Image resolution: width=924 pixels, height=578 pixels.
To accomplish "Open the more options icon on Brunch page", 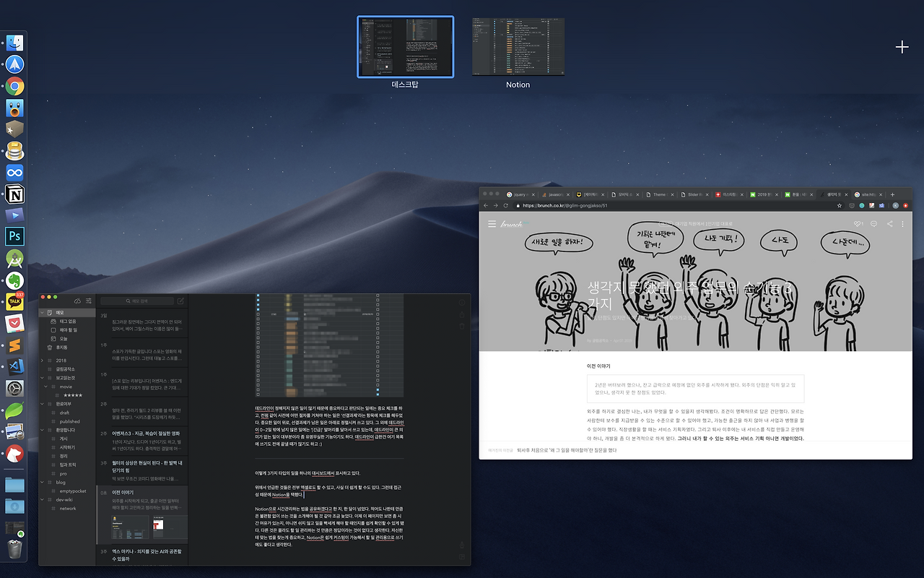I will pos(902,224).
